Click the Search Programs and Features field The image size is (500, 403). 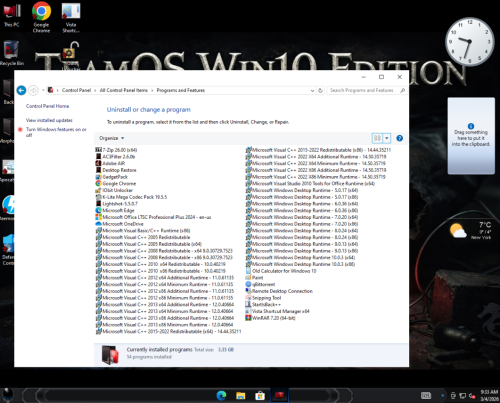point(362,90)
